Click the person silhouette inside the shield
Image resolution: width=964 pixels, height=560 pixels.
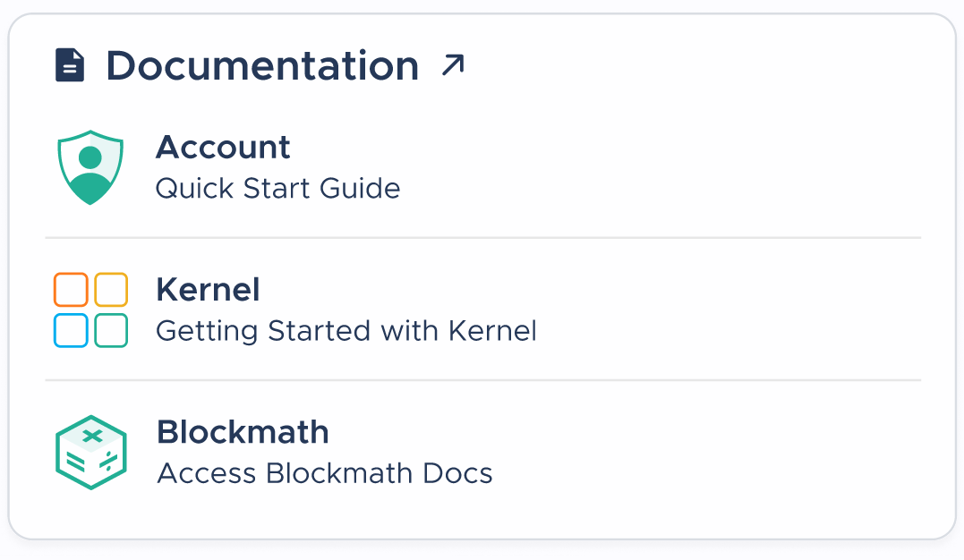coord(90,174)
